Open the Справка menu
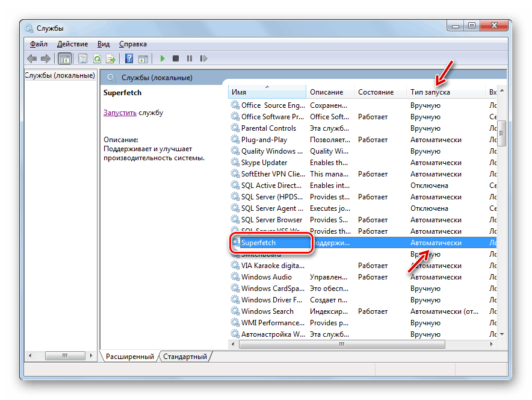This screenshot has width=532, height=400. coord(133,44)
